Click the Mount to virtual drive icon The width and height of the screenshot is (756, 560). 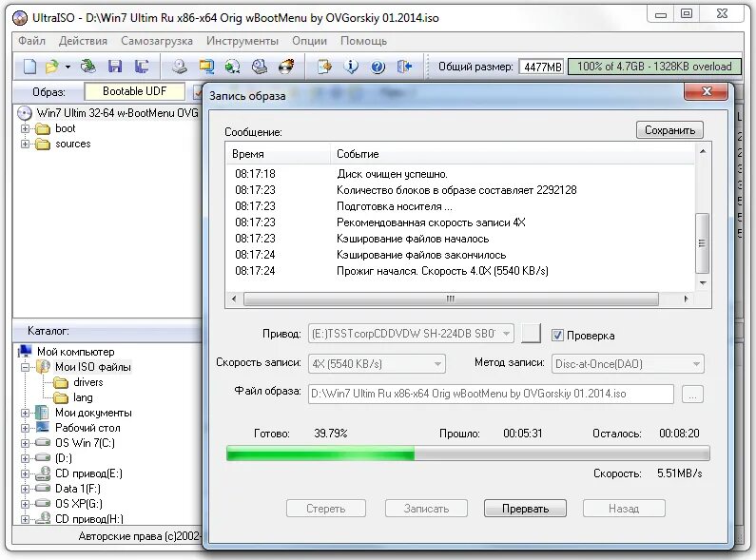pyautogui.click(x=260, y=67)
